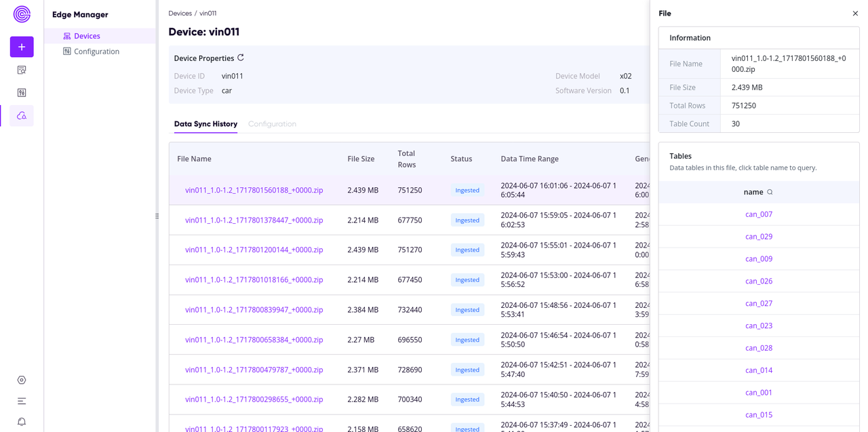Click the Status column header
Viewport: 868px width, 432px height.
tap(461, 159)
